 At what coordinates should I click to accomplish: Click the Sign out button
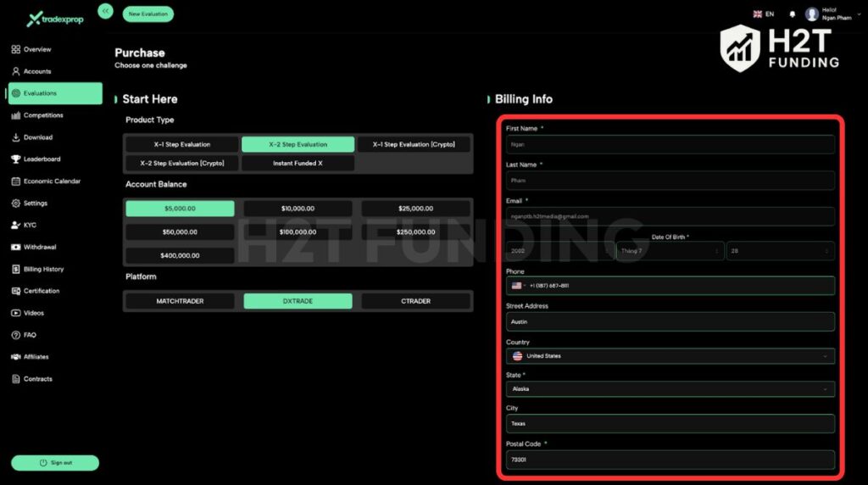(x=55, y=463)
